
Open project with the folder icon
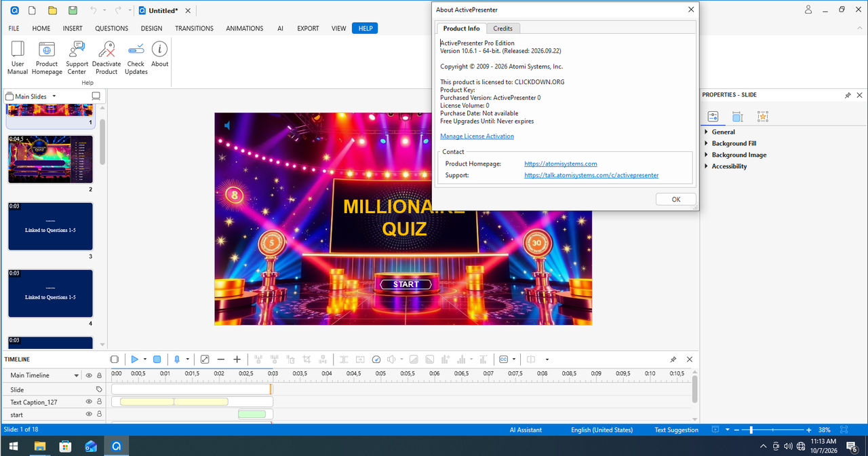pos(52,10)
